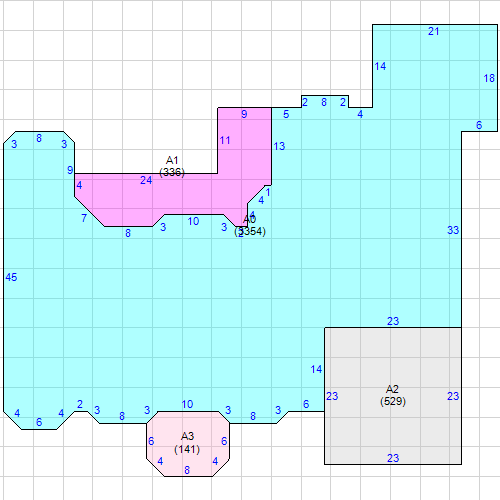Pick the 24 dimension inside the magenta area
The height and width of the screenshot is (500, 500).
pos(146,180)
